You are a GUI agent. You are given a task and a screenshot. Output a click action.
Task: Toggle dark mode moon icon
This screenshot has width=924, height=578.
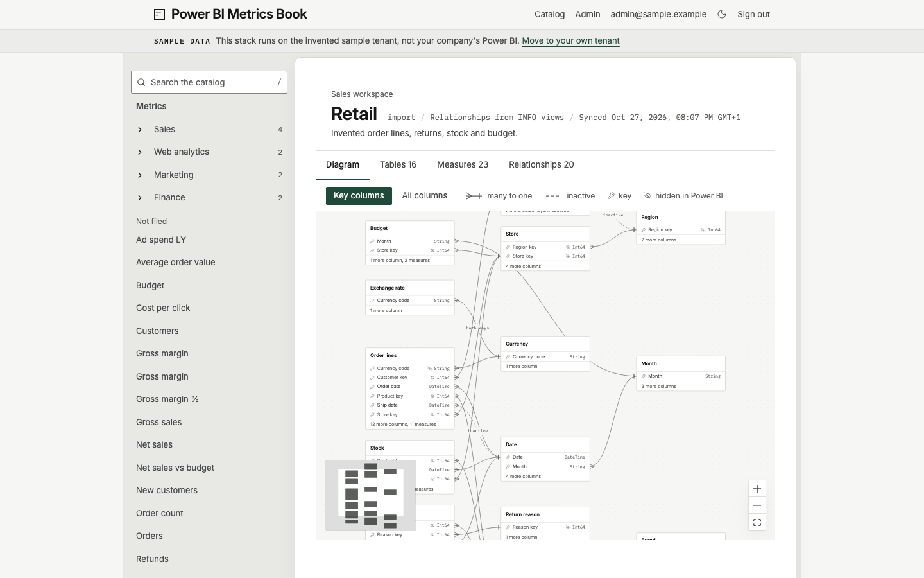tap(722, 14)
